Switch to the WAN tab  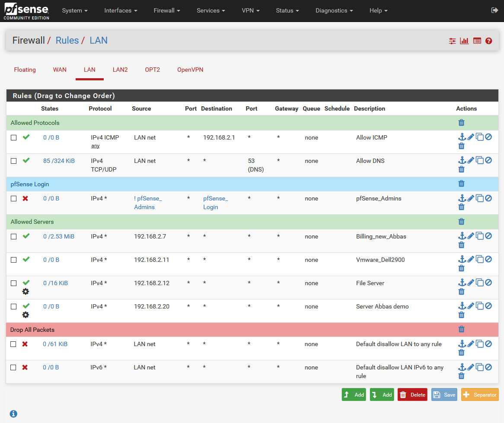[60, 70]
